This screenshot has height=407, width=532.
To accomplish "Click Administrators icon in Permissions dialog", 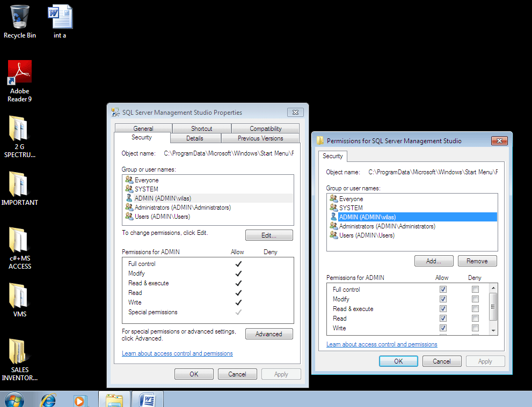I will [333, 226].
